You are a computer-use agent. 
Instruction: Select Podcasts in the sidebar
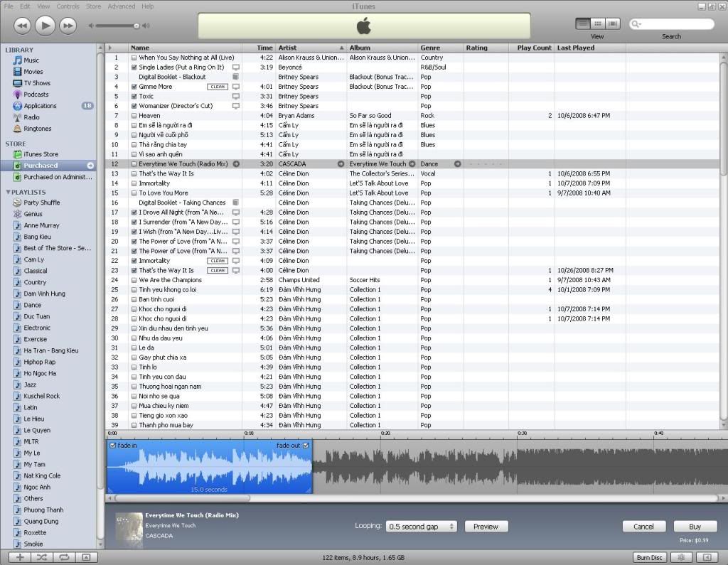pyautogui.click(x=31, y=94)
